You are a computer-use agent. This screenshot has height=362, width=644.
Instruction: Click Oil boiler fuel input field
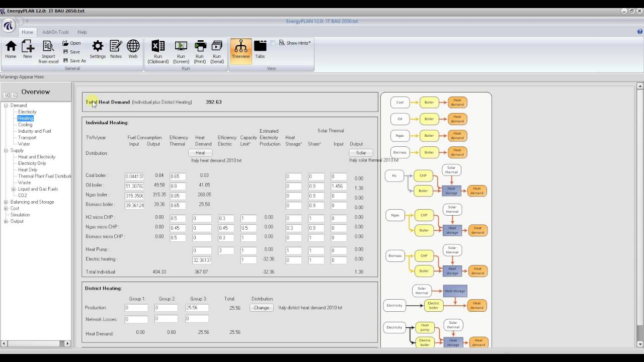134,186
